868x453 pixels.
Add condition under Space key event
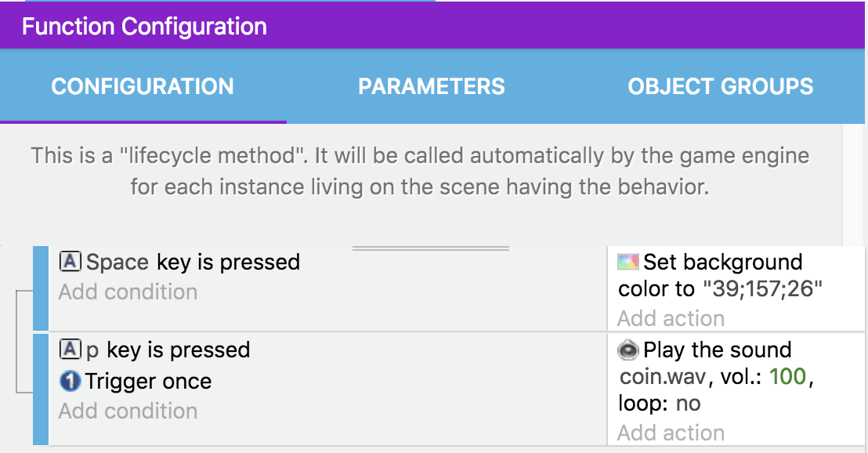128,292
